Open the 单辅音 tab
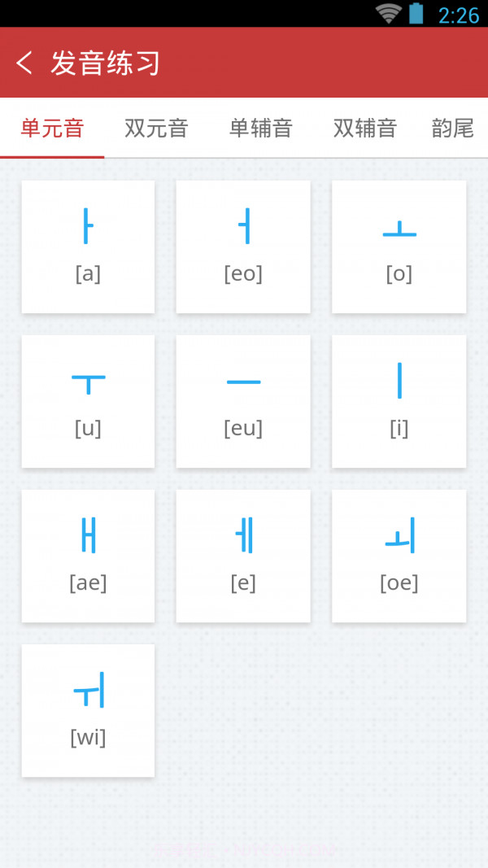Viewport: 488px width, 868px height. [260, 129]
